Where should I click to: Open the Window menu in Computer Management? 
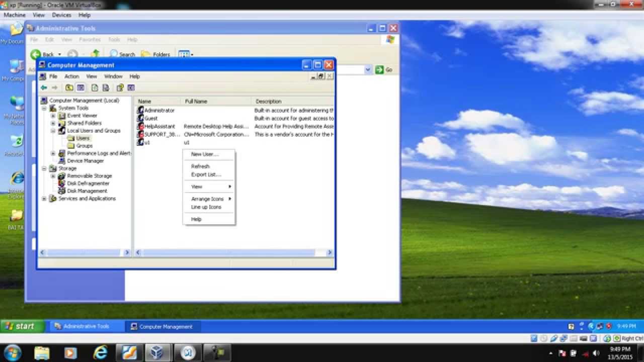coord(113,76)
